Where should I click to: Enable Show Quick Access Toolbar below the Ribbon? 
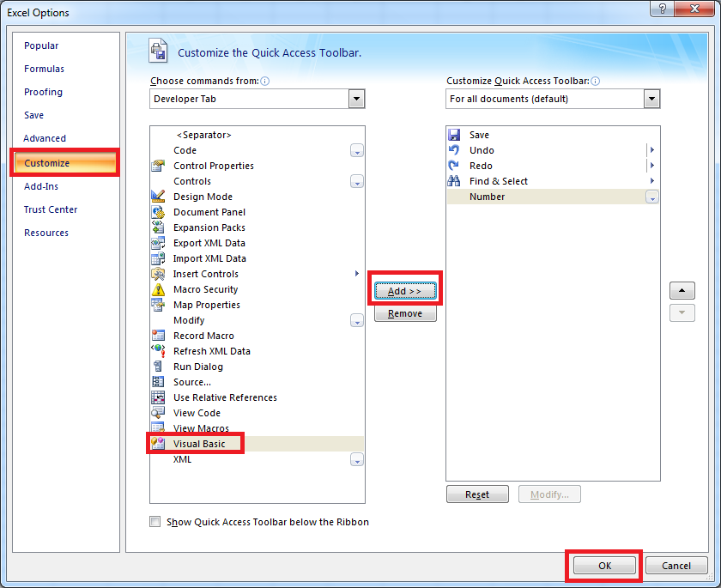pos(155,521)
